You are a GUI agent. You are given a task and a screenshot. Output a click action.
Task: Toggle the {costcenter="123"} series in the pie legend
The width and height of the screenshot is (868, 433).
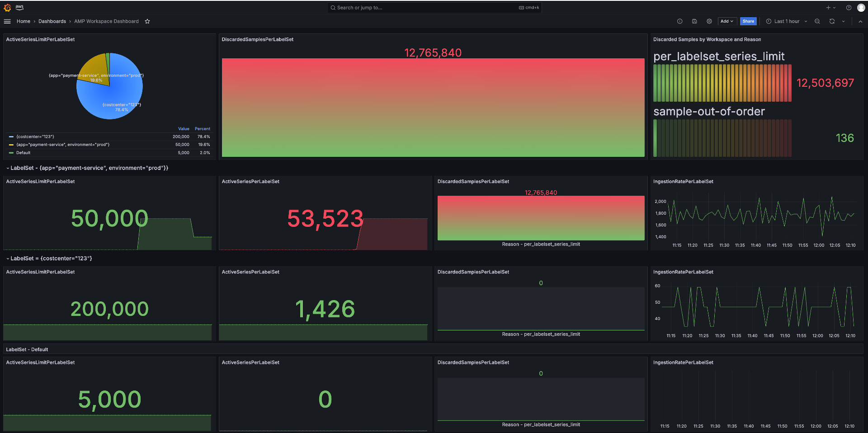pyautogui.click(x=34, y=136)
